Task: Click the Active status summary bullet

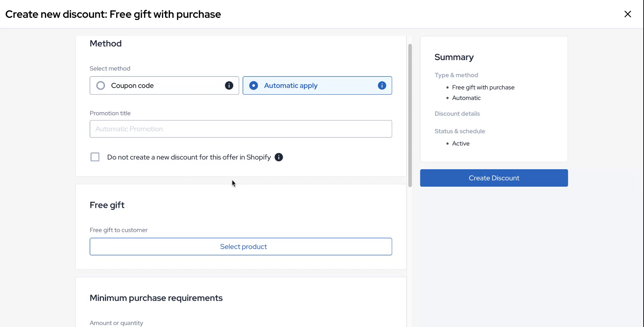Action: (461, 143)
